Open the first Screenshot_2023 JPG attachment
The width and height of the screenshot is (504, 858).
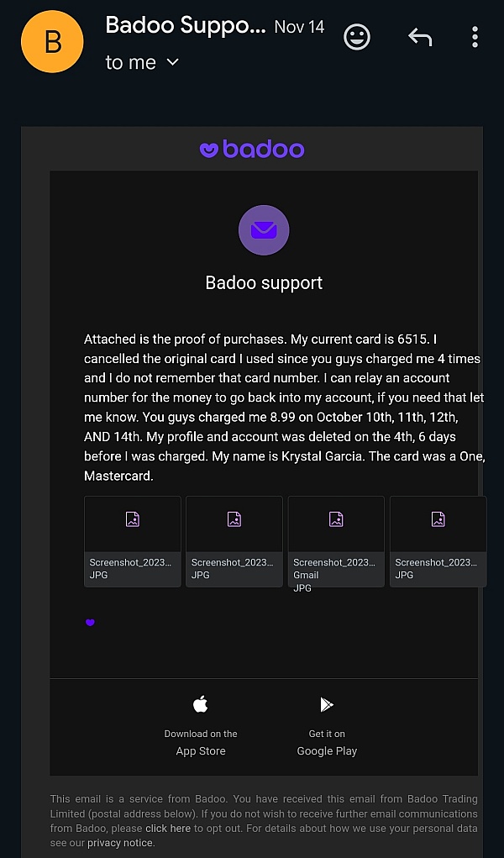(132, 541)
